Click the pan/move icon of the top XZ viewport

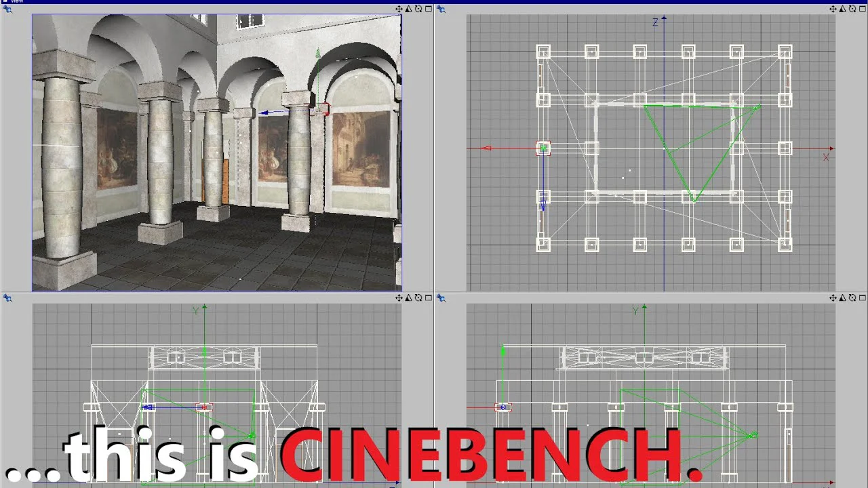(833, 9)
